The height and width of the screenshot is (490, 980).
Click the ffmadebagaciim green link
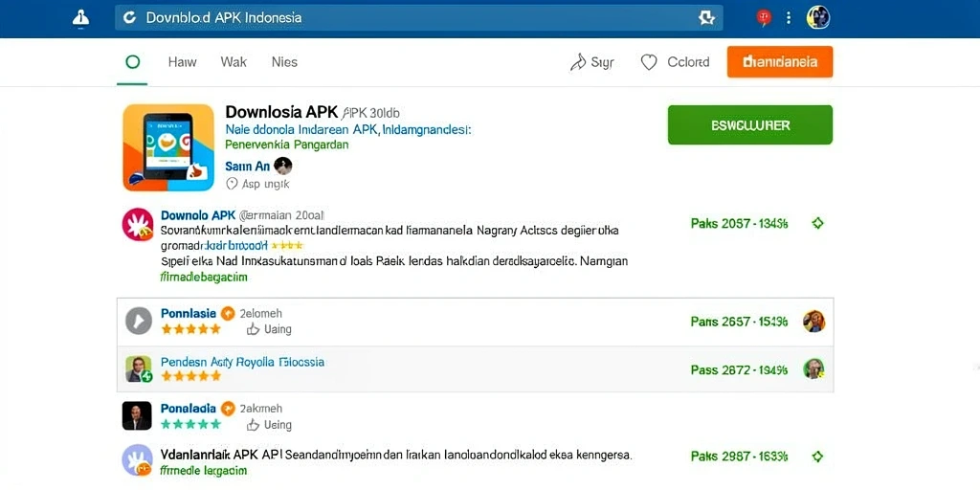(x=204, y=277)
